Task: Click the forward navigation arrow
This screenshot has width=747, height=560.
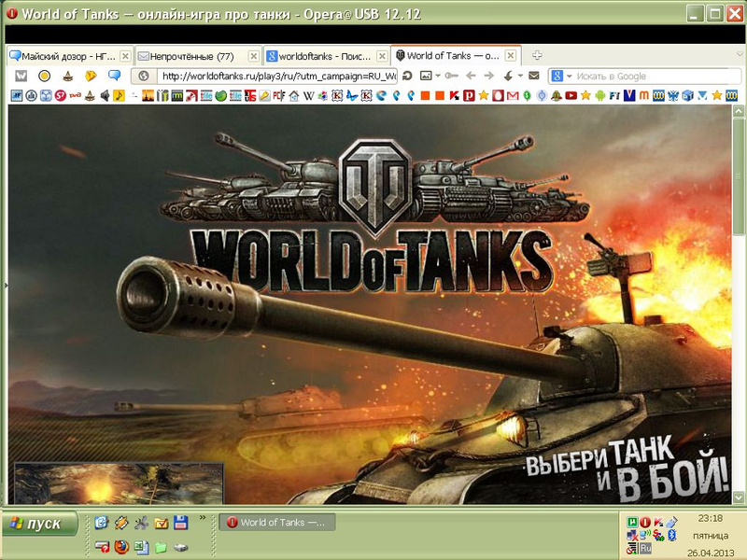Action: (x=488, y=76)
